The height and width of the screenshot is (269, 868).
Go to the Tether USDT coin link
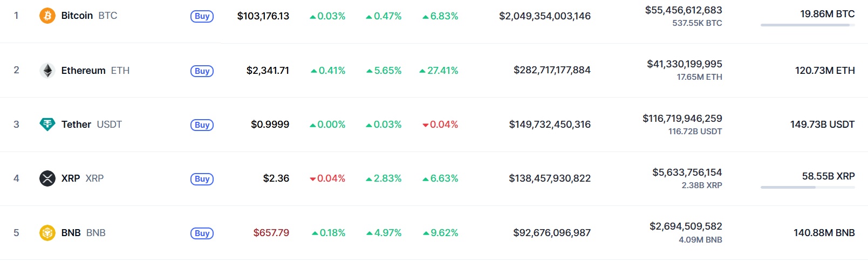[x=92, y=125]
